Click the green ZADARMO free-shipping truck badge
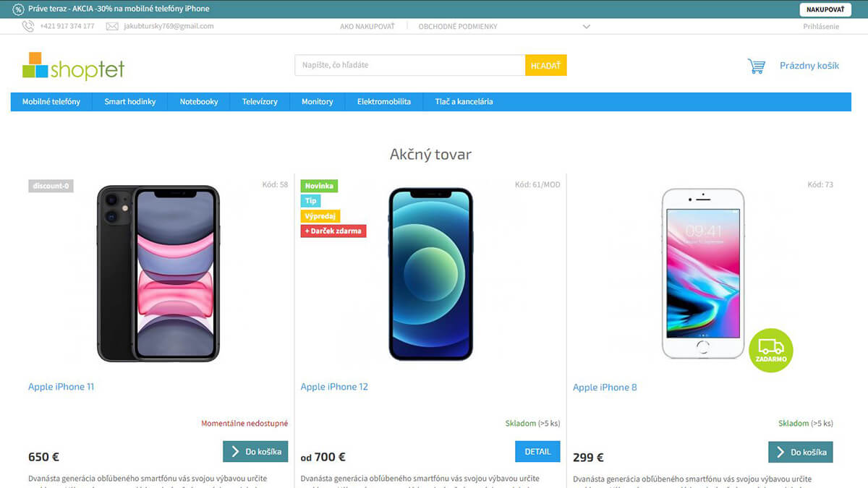The image size is (868, 488). point(771,350)
